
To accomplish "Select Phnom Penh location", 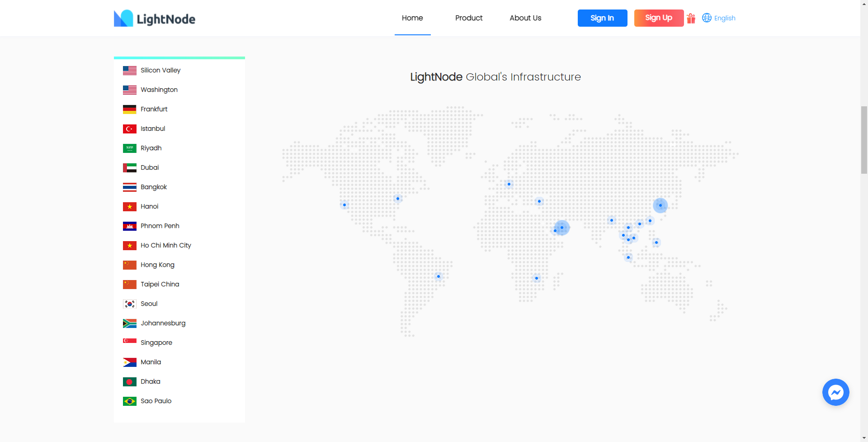I will 160,226.
